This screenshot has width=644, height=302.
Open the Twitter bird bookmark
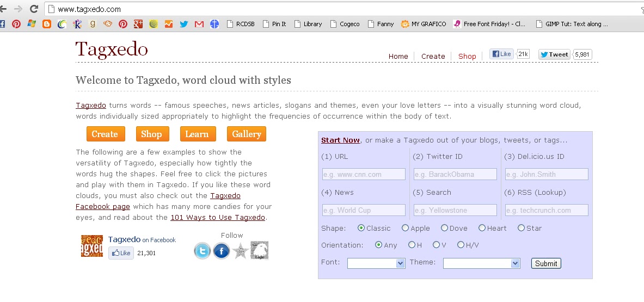tap(183, 24)
